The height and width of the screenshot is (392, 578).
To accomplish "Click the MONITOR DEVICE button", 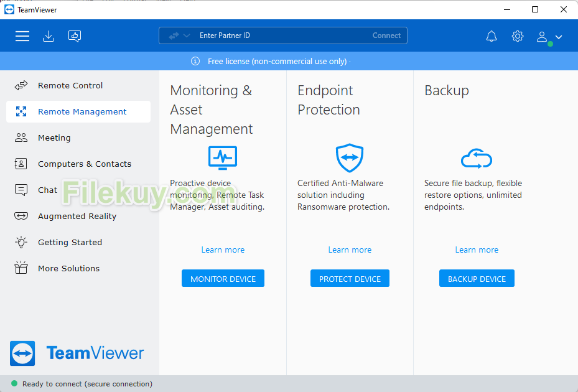I will tap(223, 278).
